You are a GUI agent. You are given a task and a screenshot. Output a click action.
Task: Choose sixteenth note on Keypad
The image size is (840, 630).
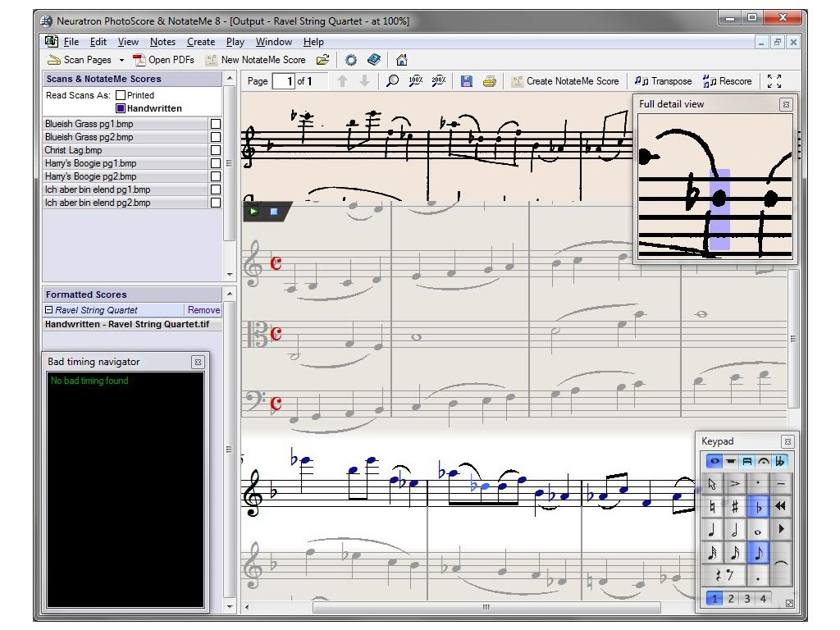click(735, 553)
